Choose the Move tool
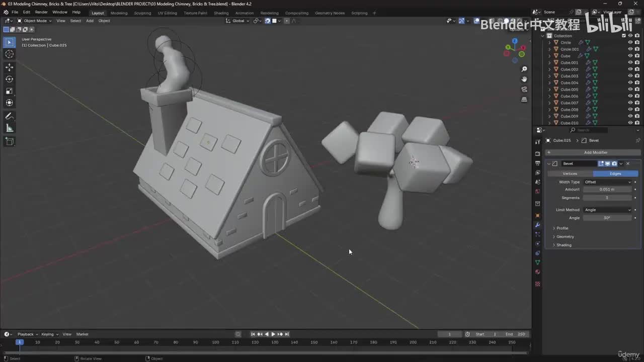The width and height of the screenshot is (644, 362). coord(9,67)
